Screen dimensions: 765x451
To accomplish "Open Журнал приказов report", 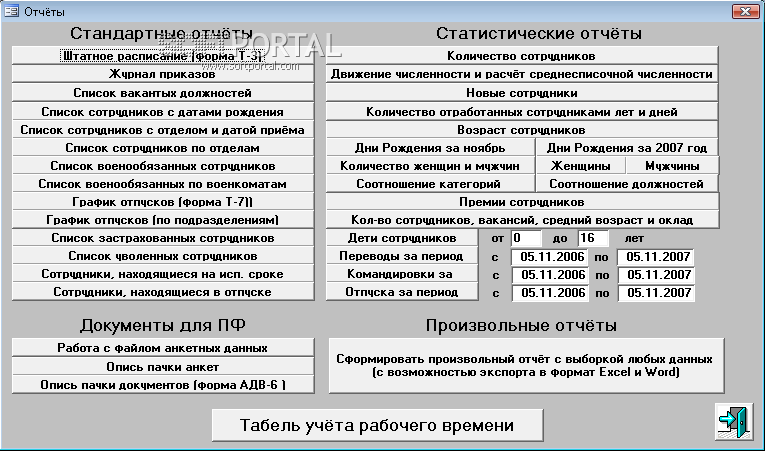I will (163, 74).
